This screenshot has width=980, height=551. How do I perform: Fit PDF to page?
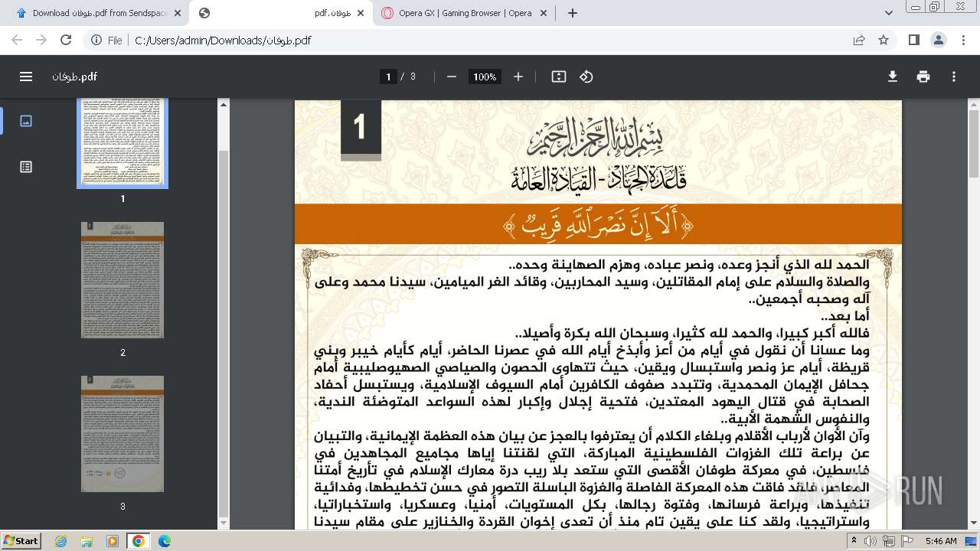tap(559, 77)
